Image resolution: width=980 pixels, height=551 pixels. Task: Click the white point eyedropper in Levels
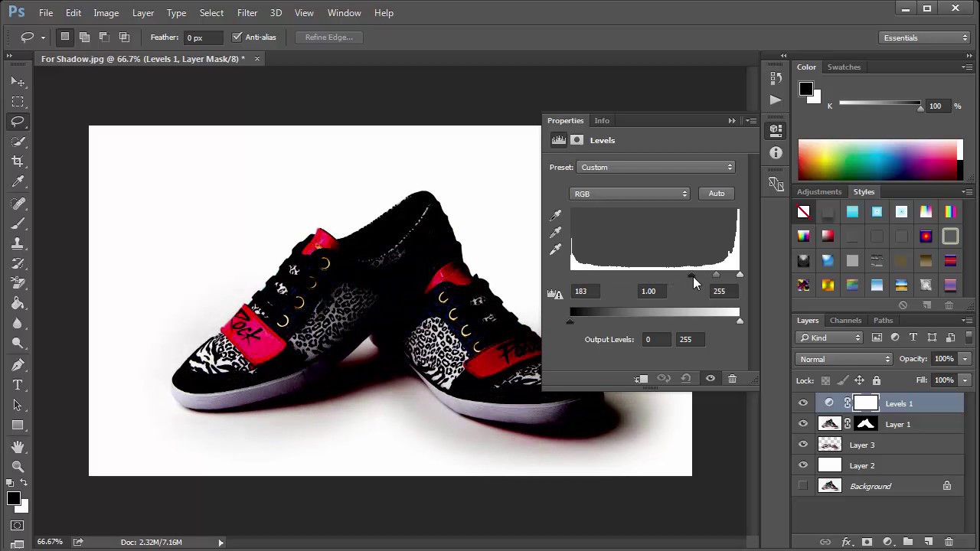click(556, 249)
